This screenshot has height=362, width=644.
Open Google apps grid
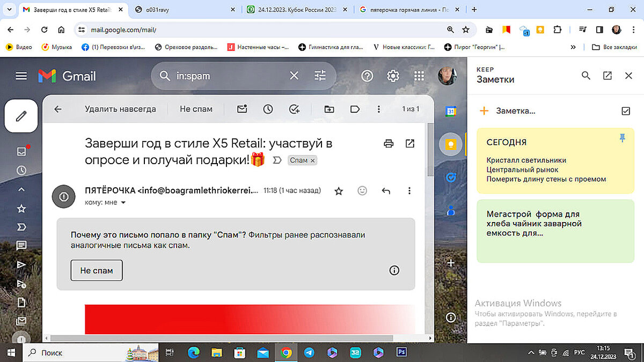[419, 76]
